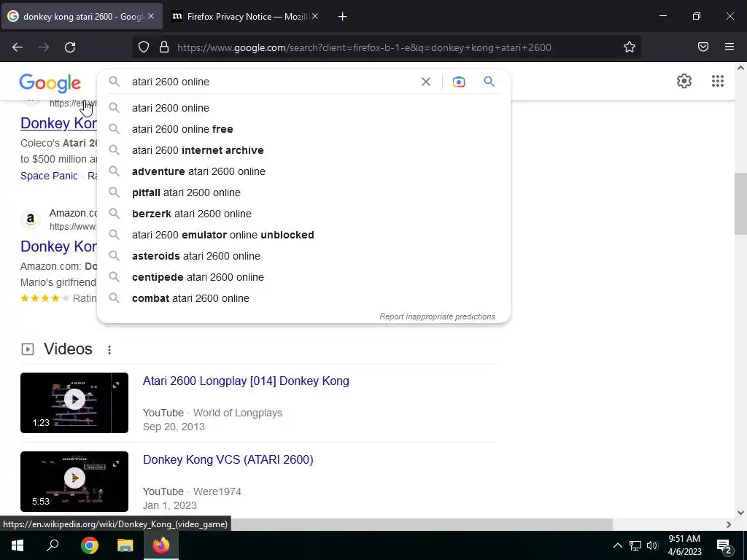Viewport: 747px width, 560px height.
Task: Open Wikipedia Donkey Kong result title
Action: point(58,122)
